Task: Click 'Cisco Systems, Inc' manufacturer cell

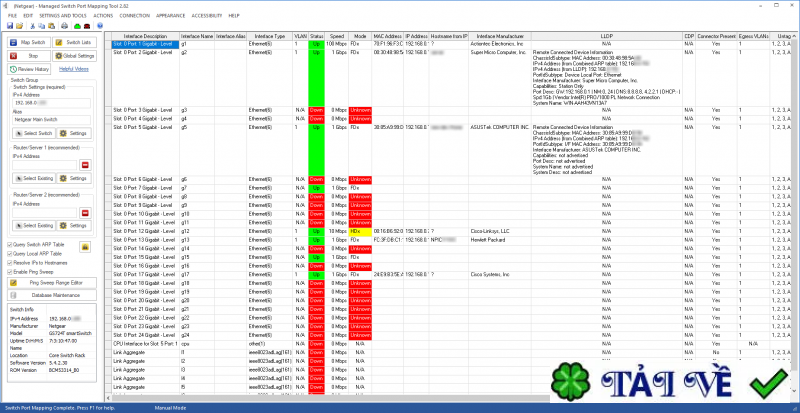Action: (500, 275)
